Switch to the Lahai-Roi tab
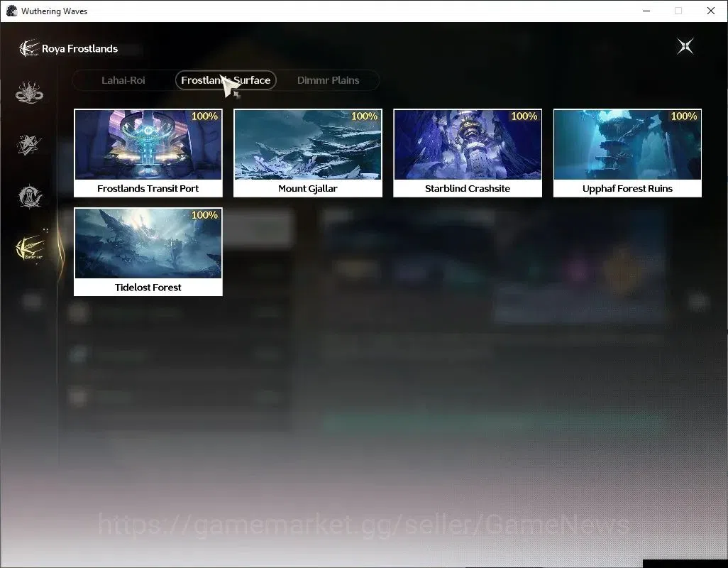 tap(123, 80)
